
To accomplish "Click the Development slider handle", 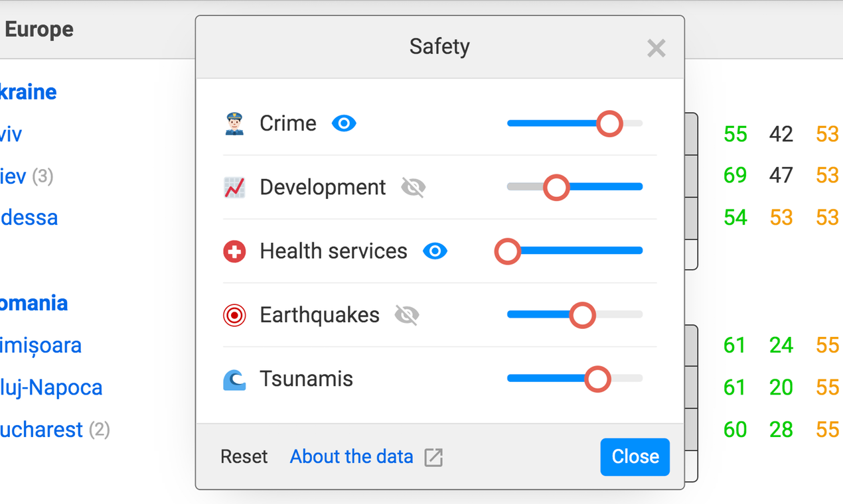I will coord(556,188).
